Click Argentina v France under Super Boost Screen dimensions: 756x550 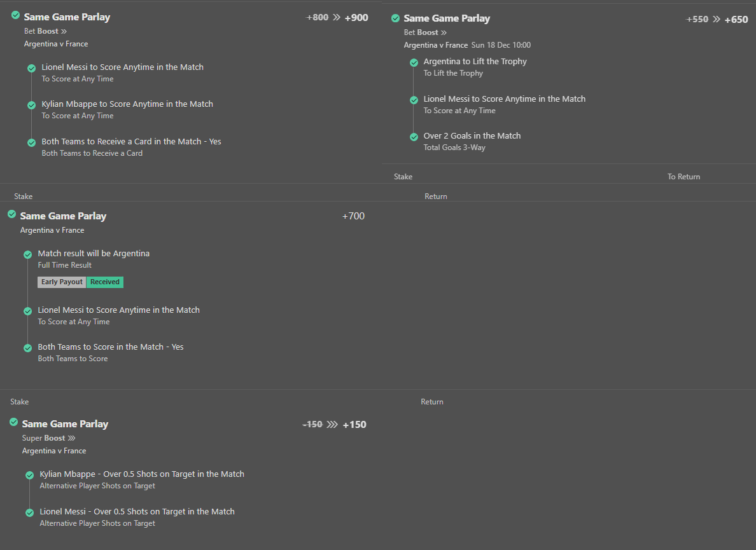(x=54, y=451)
